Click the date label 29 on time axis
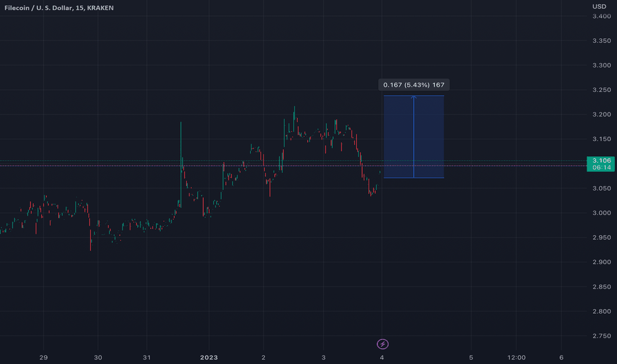Viewport: 617px width, 364px height. [x=43, y=357]
